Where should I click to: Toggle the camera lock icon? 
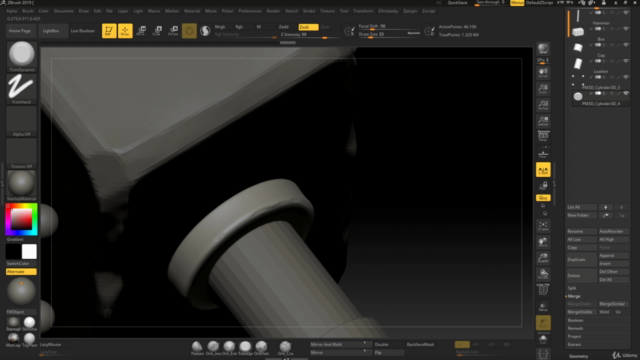[543, 186]
